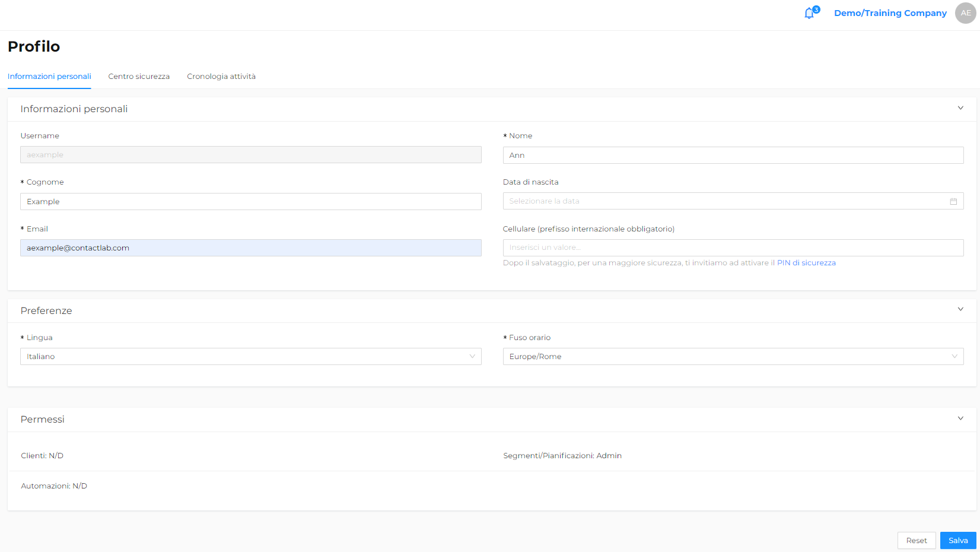Switch to Centro sicurezza tab

point(139,77)
